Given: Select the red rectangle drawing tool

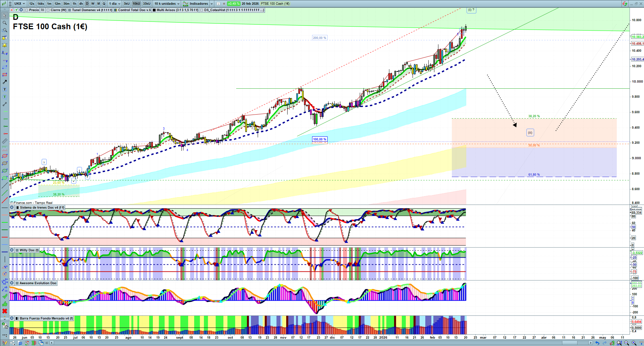Looking at the screenshot, I should tap(5, 75).
